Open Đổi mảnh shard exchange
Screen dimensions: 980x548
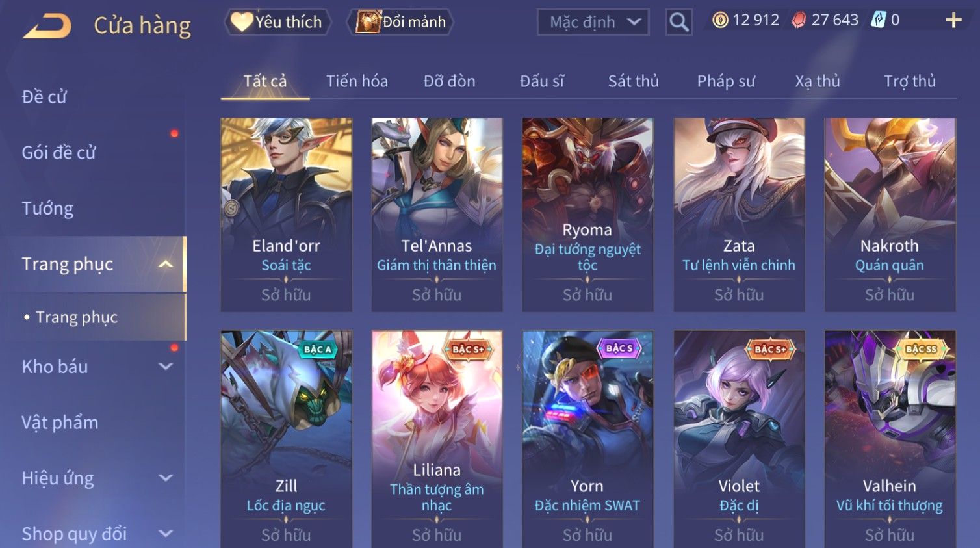point(400,22)
